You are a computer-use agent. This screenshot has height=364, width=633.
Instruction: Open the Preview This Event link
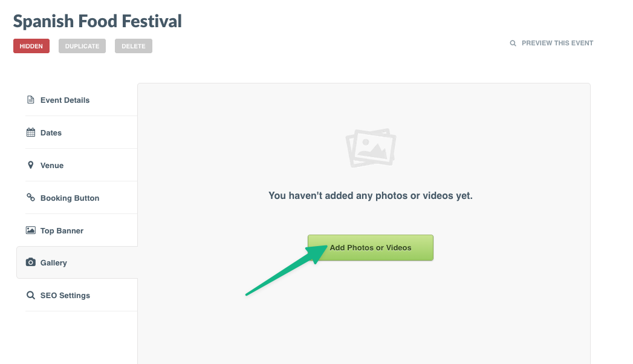click(557, 44)
